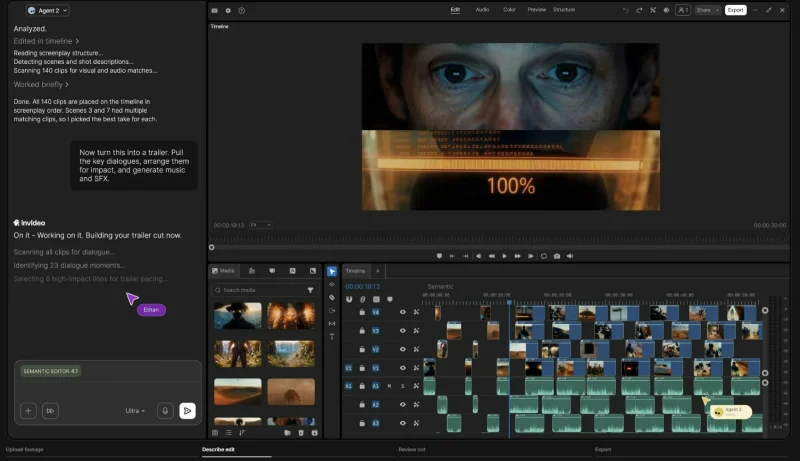The height and width of the screenshot is (461, 800).
Task: Sort the media bin items
Action: (242, 432)
